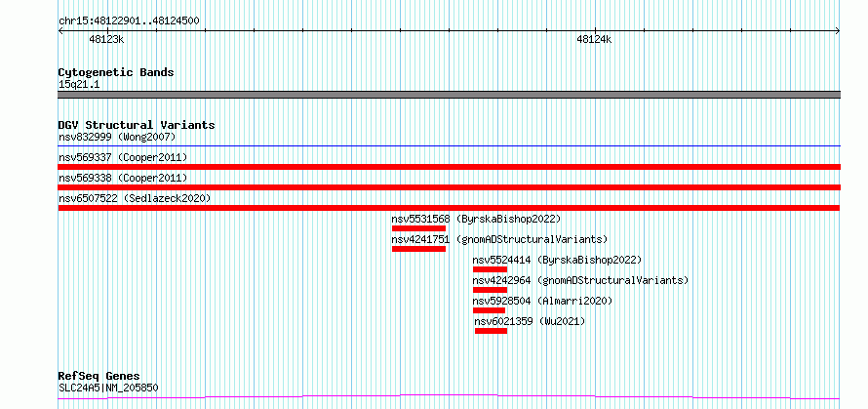Open the nsv4242964 (gnomADStructuralVariants) label
This screenshot has height=409, width=868.
580,280
